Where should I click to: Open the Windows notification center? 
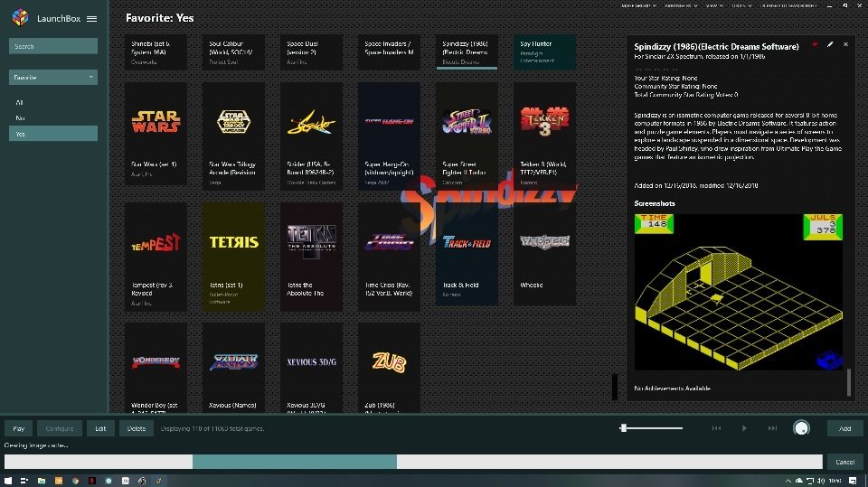point(853,481)
